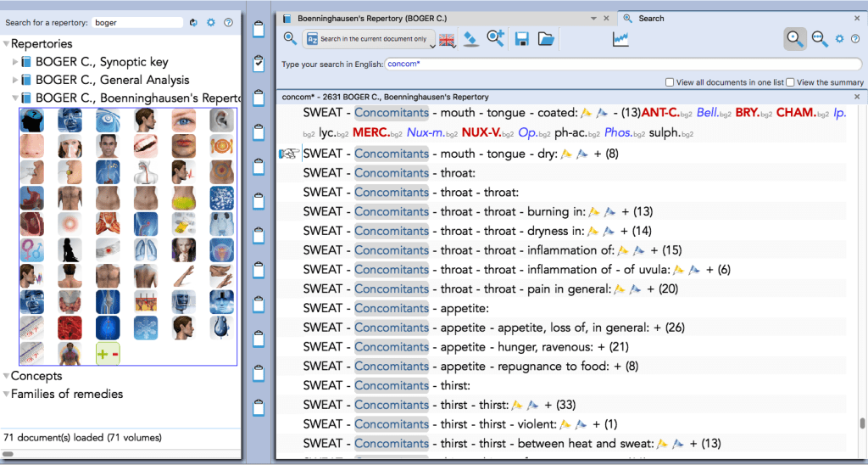Open the document tab dropdown arrow
868x465 pixels.
(x=594, y=19)
